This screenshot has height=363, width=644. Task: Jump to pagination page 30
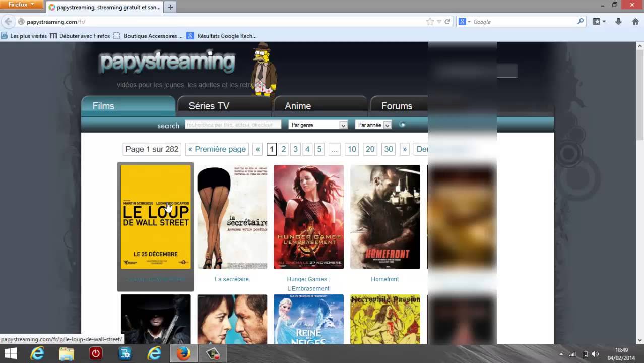(x=388, y=149)
